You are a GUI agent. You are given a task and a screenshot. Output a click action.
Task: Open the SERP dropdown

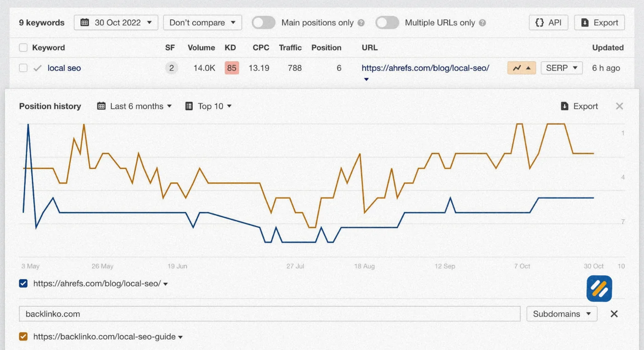[x=562, y=68]
